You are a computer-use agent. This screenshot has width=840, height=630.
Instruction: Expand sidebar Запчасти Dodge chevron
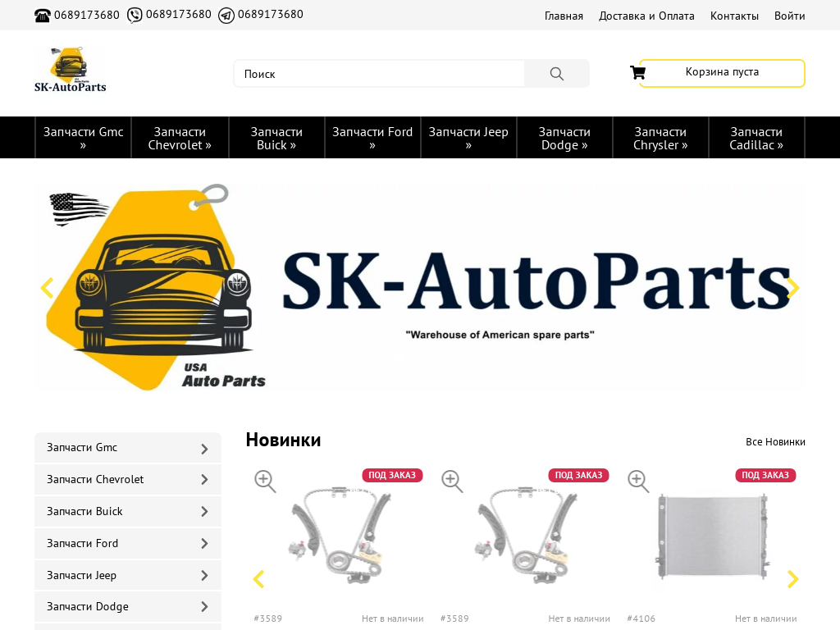(x=204, y=607)
